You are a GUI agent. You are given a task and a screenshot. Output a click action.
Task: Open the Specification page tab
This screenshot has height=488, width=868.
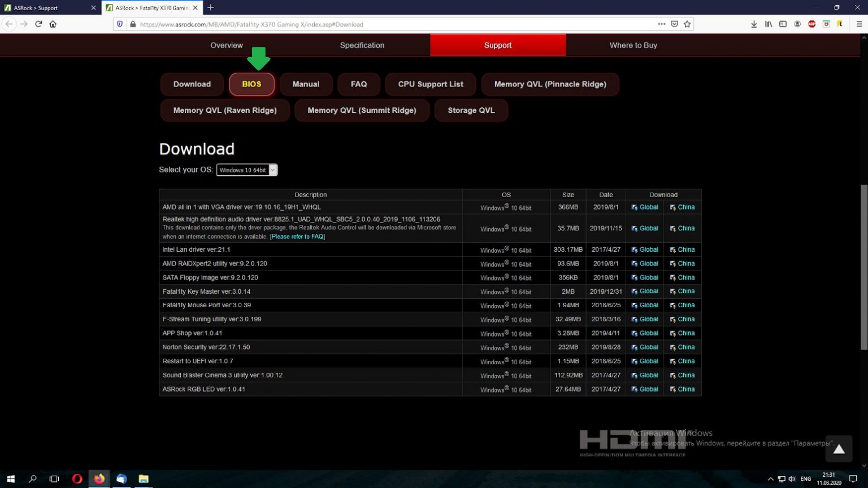(362, 45)
